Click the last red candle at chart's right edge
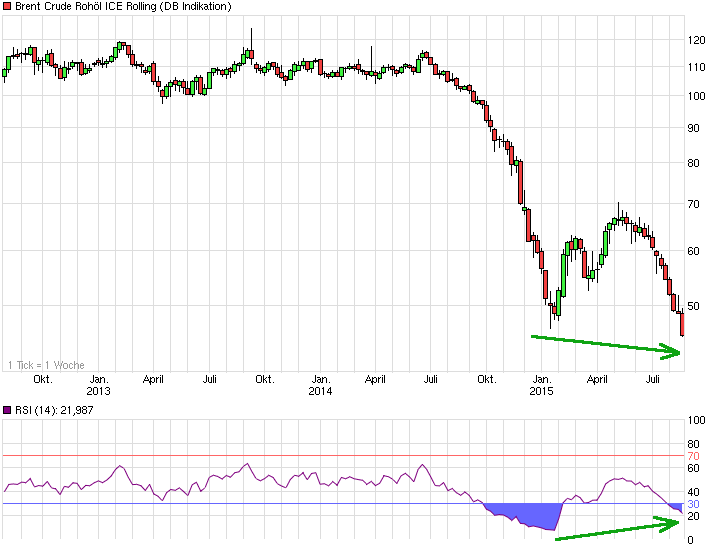This screenshot has height=548, width=726. 682,323
